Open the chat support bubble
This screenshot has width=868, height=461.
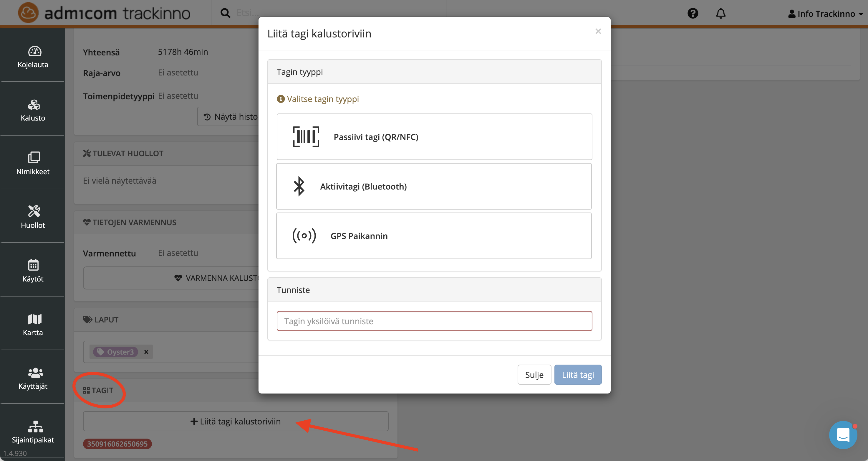point(843,435)
